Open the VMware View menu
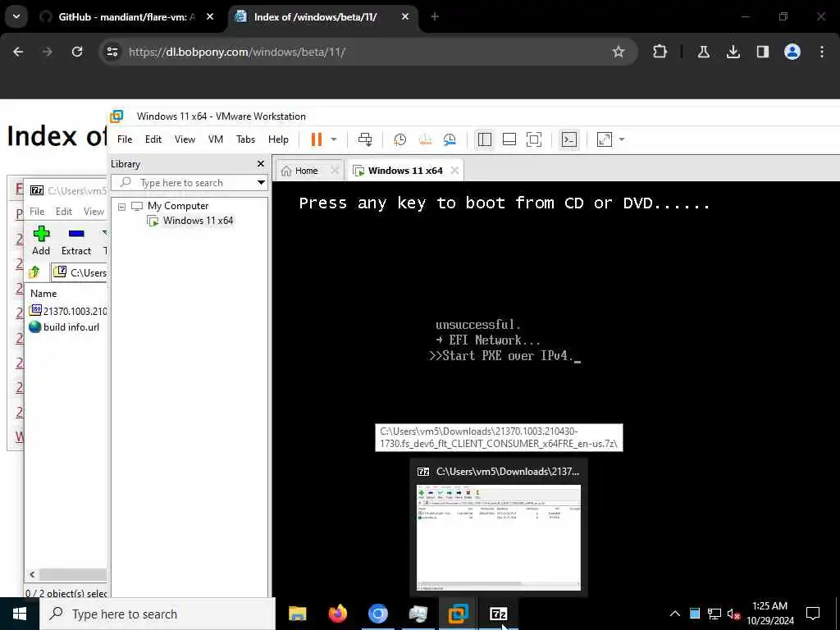 click(x=185, y=139)
